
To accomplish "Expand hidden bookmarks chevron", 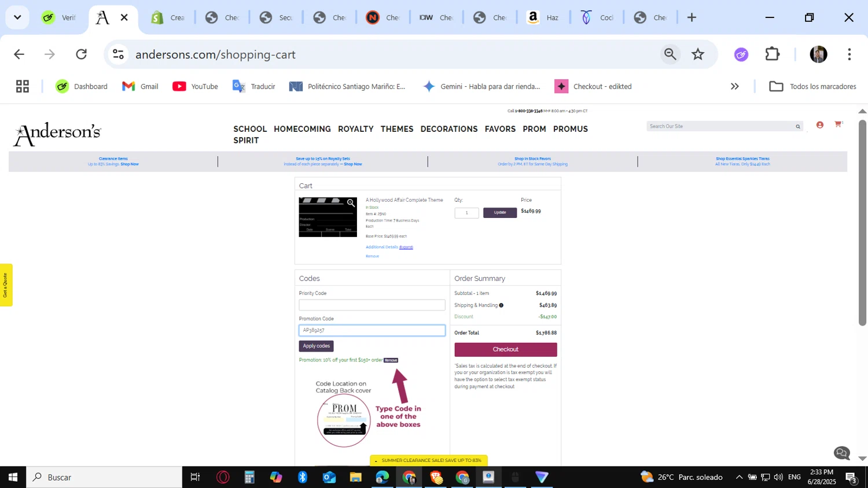I will tap(735, 86).
